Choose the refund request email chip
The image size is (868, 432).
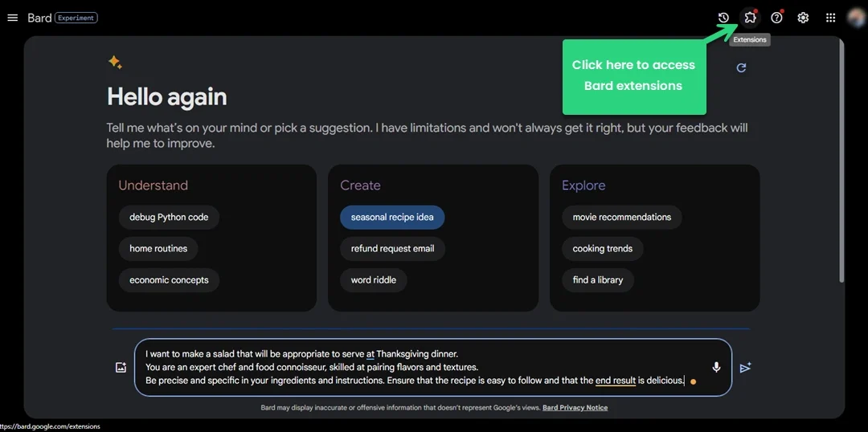click(392, 249)
